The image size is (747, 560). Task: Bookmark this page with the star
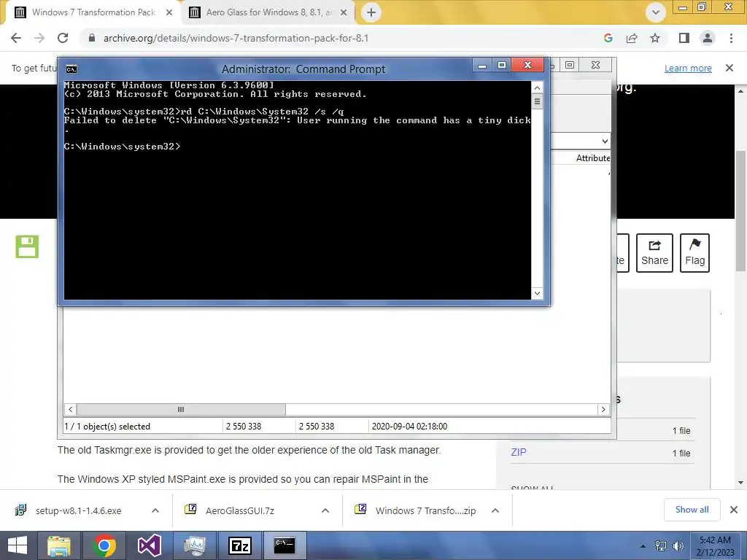click(655, 38)
